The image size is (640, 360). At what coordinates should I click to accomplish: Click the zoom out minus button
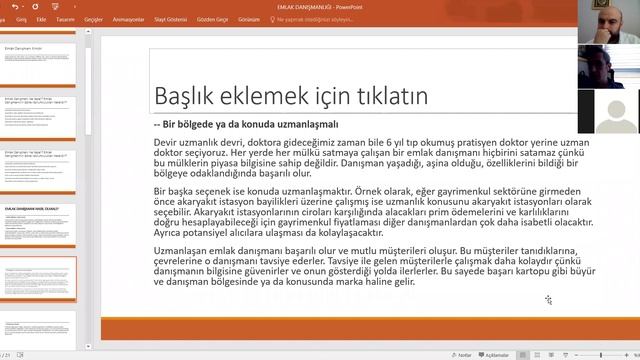pos(576,355)
